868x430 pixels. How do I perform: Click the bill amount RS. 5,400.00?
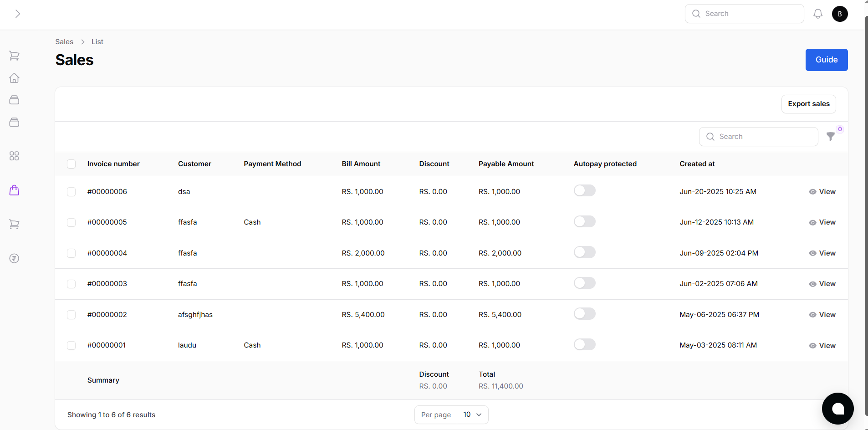click(x=363, y=315)
